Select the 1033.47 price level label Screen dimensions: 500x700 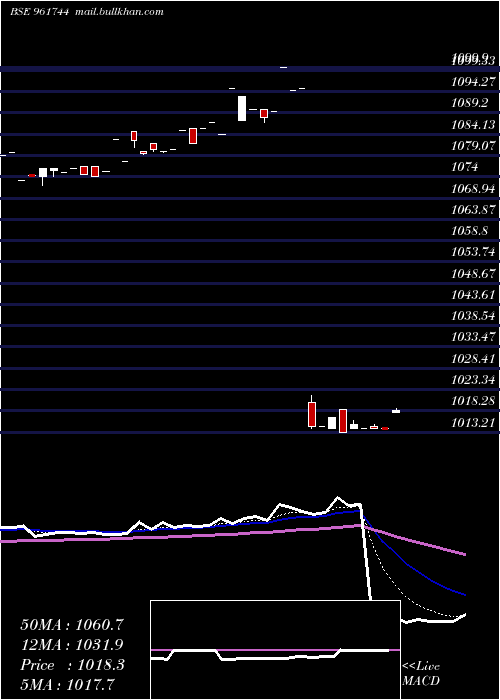click(473, 338)
